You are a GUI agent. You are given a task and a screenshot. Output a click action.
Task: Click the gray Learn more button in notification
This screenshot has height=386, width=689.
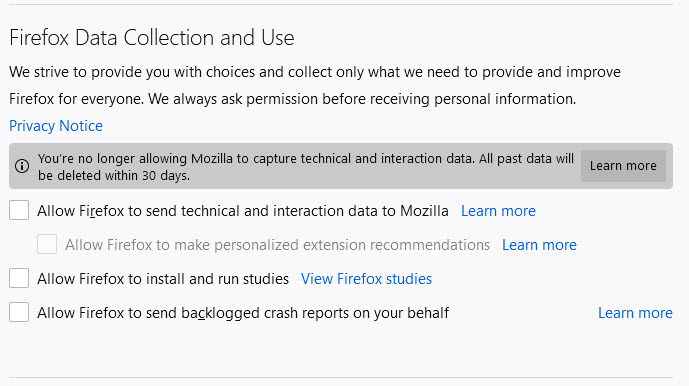[623, 166]
